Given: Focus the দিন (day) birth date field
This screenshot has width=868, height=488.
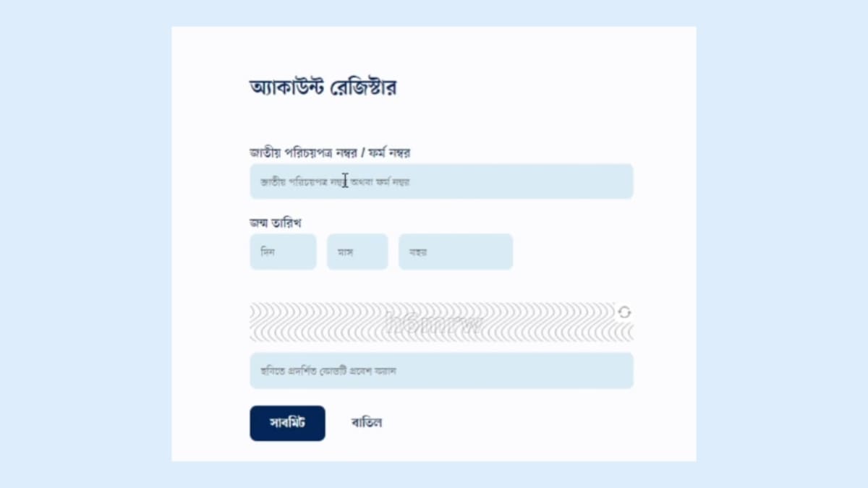Looking at the screenshot, I should [283, 252].
